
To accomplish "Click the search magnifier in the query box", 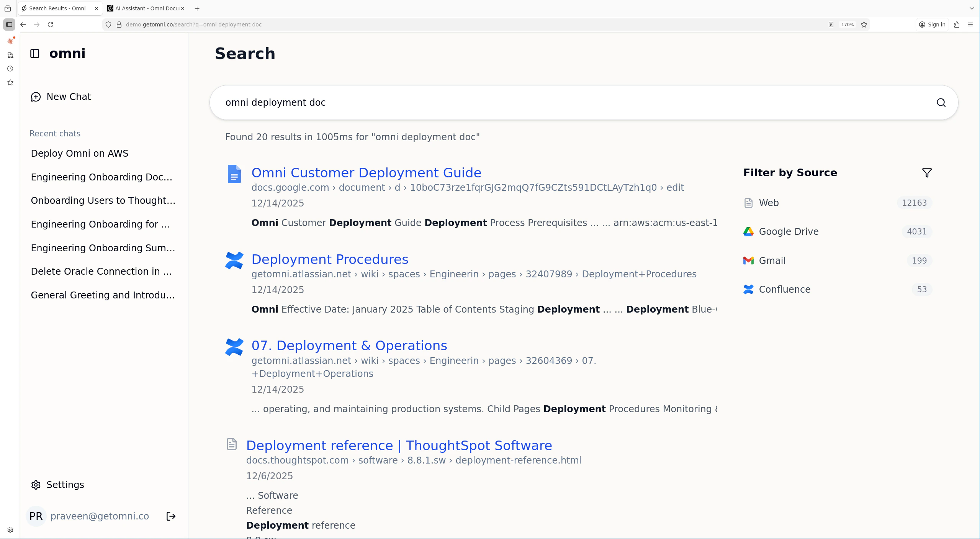I will tap(941, 102).
